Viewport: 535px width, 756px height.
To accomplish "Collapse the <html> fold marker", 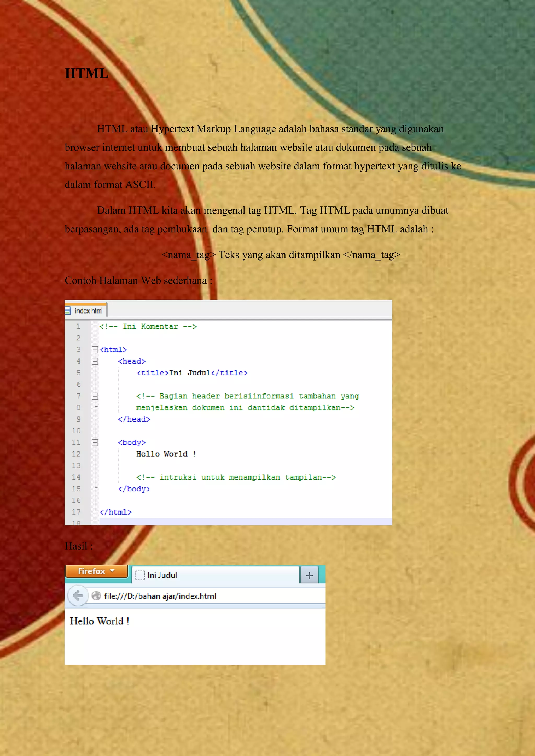I will (95, 350).
